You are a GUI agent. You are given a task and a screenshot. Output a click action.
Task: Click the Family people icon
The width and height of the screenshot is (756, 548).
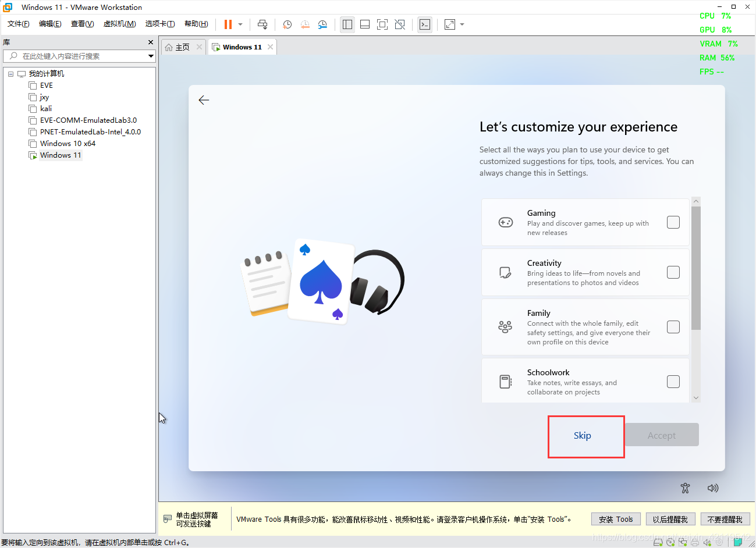(x=506, y=327)
